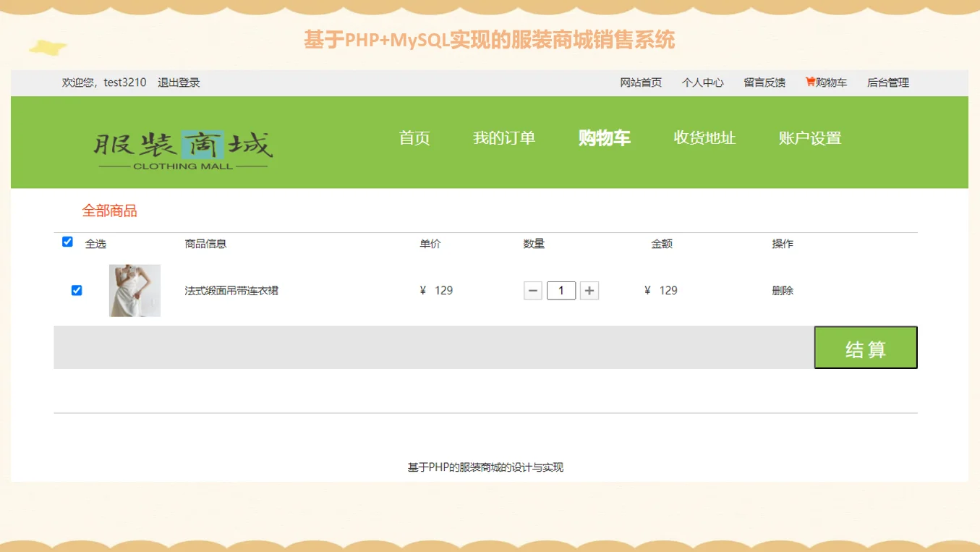
Task: Uncheck the 全选 select-all checkbox
Action: 66,242
